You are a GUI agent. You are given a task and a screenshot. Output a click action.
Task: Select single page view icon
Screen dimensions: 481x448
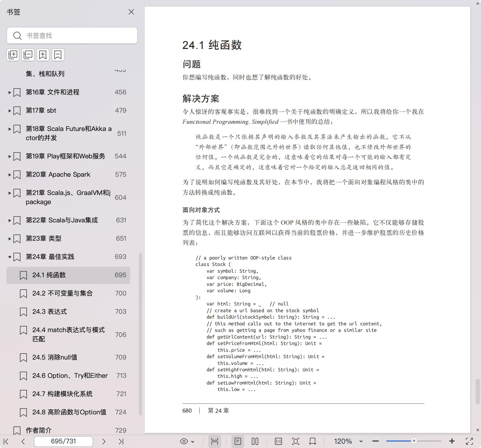coord(238,441)
